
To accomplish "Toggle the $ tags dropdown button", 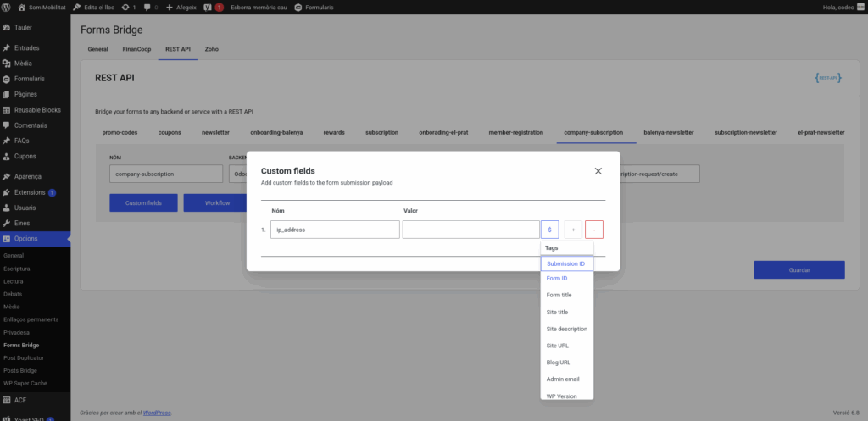I will coord(549,230).
